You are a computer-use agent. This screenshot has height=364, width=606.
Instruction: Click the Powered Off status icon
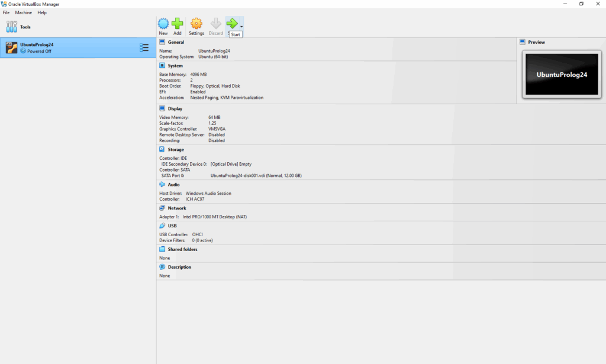(x=23, y=51)
